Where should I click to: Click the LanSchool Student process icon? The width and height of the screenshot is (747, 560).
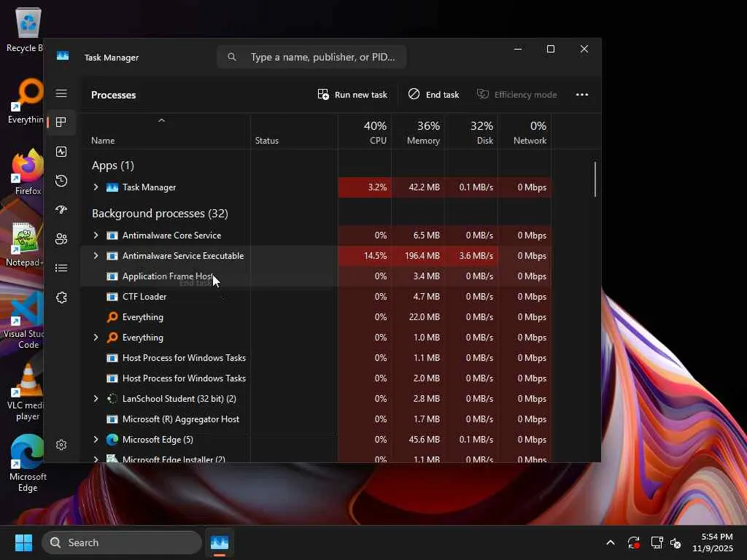click(112, 399)
